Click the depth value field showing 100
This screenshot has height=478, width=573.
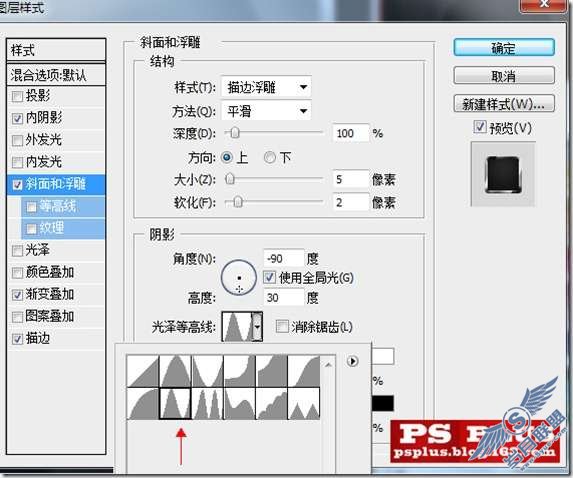pyautogui.click(x=351, y=133)
